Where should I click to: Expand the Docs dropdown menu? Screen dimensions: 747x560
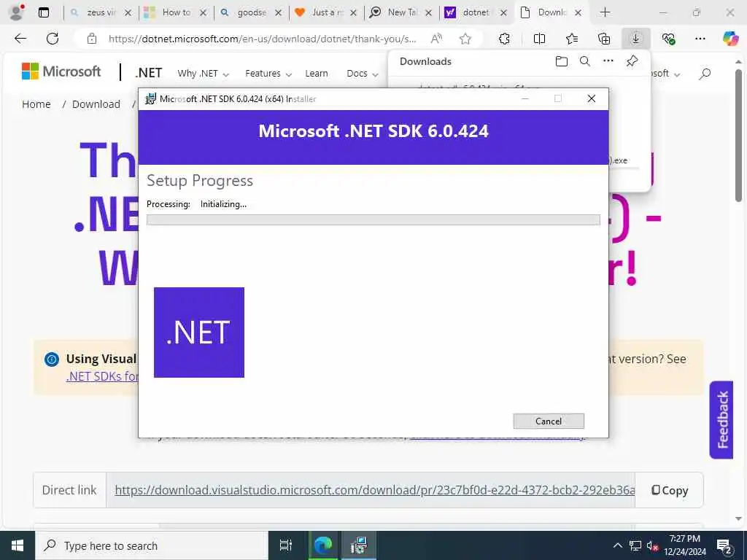(x=362, y=74)
